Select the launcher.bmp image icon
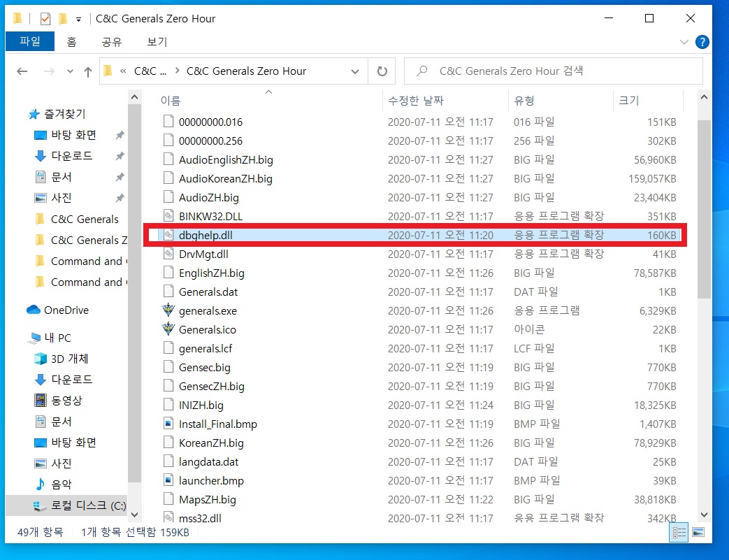Screen dimensions: 729x560 tap(168, 480)
